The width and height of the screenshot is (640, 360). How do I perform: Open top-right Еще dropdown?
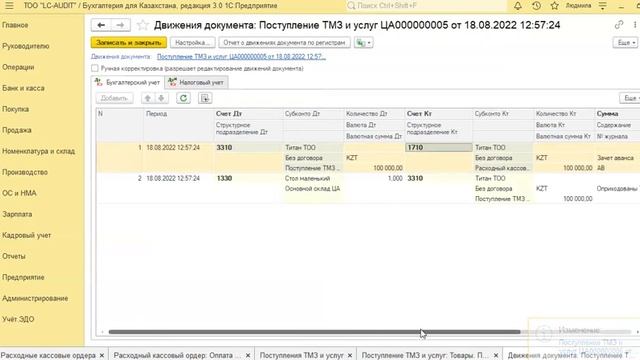[625, 42]
